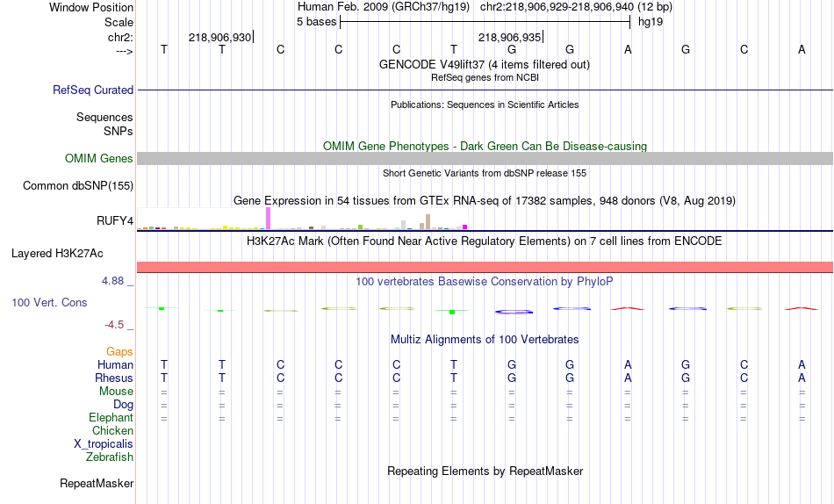This screenshot has height=504, width=834.
Task: Click 'Publications: Sequences in Scientific Articles' title
Action: point(485,104)
